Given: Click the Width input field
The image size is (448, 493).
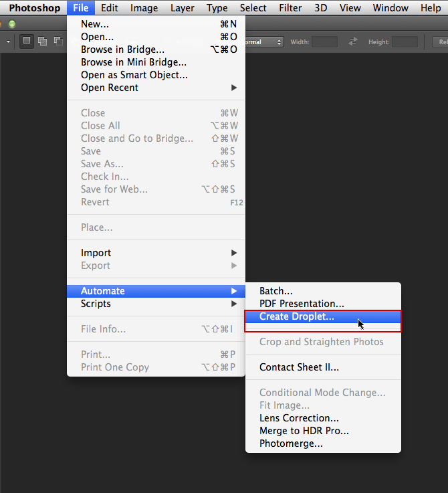Looking at the screenshot, I should coord(324,41).
